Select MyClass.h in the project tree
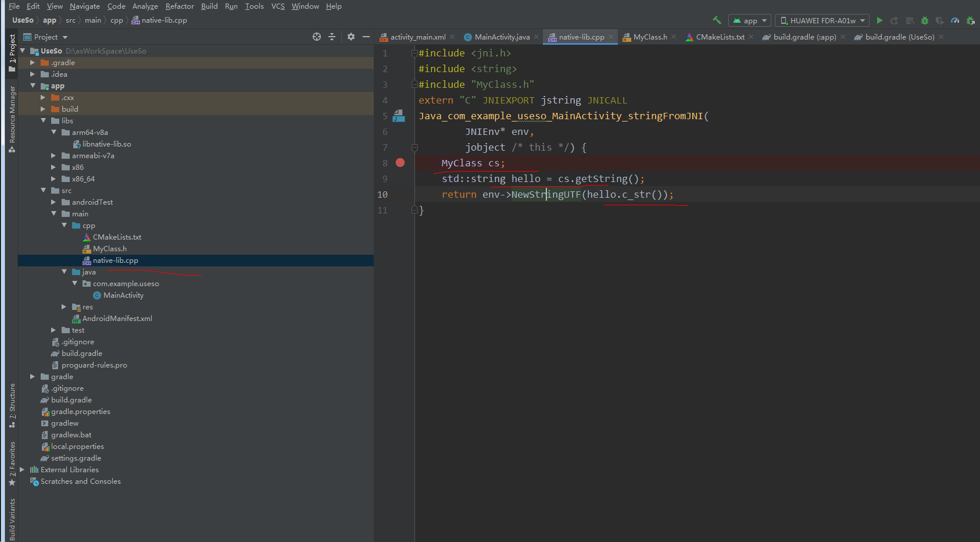 click(x=109, y=248)
